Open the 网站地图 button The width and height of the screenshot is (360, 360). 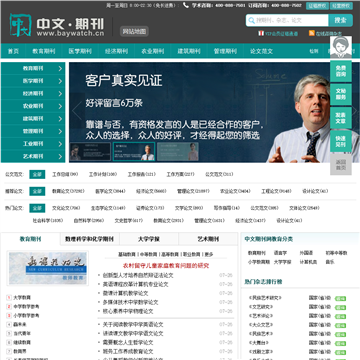[x=134, y=32]
